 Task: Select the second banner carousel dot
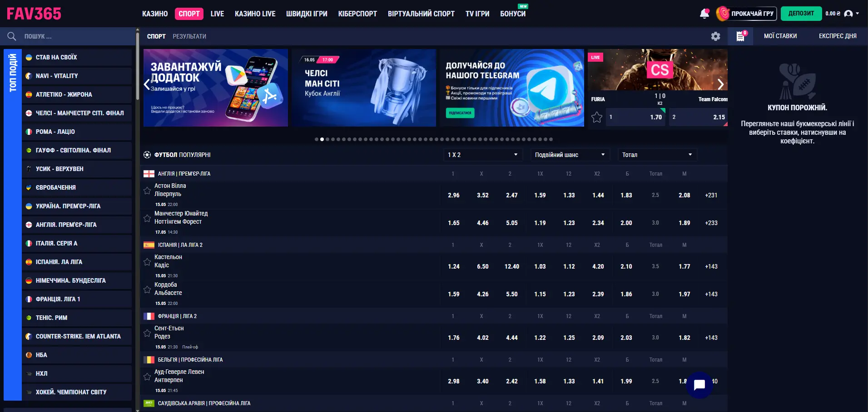pos(322,139)
